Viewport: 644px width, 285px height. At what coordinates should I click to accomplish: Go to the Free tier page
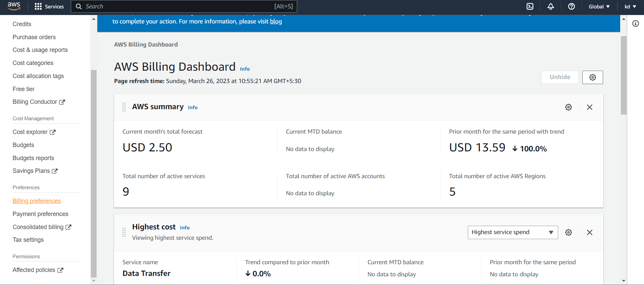pyautogui.click(x=23, y=89)
